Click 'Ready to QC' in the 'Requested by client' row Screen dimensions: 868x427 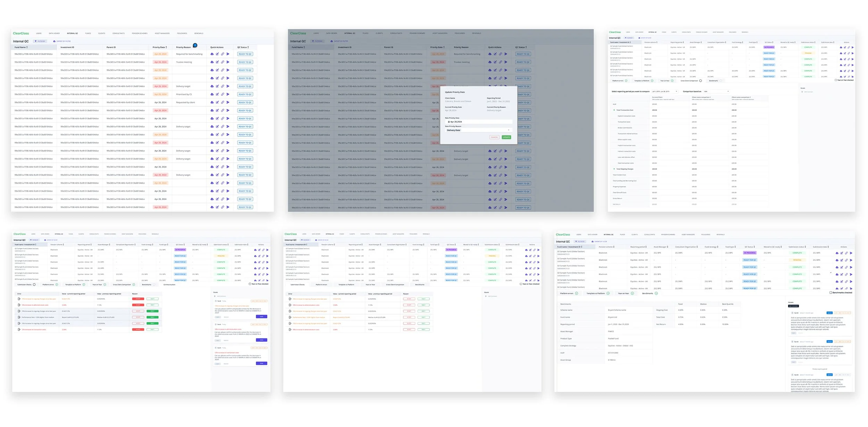tap(245, 102)
